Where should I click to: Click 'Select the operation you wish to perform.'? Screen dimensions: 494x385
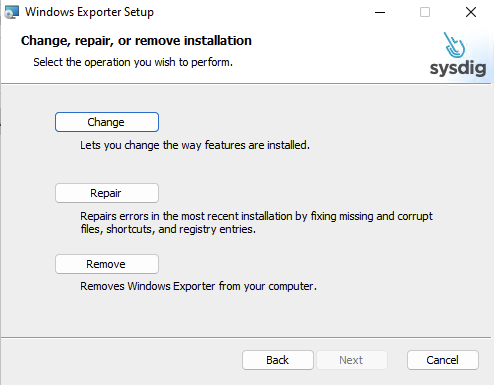[x=133, y=62]
